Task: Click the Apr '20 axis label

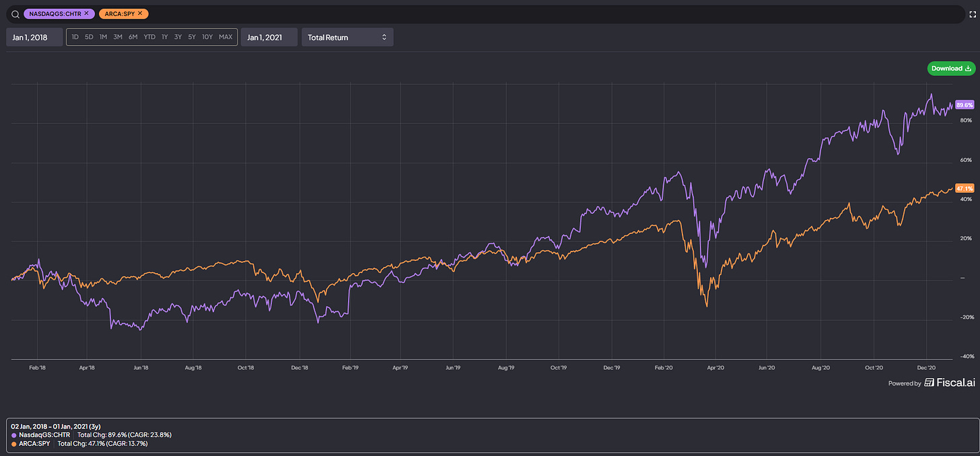Action: [x=715, y=368]
